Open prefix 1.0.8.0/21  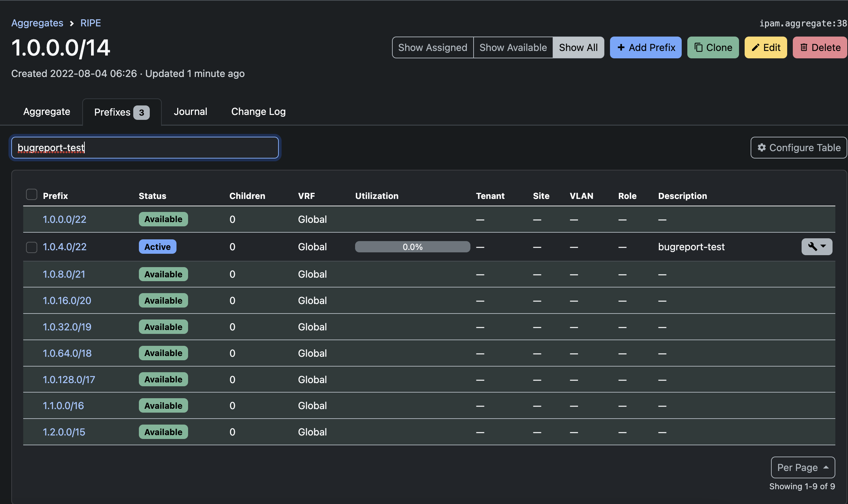64,274
